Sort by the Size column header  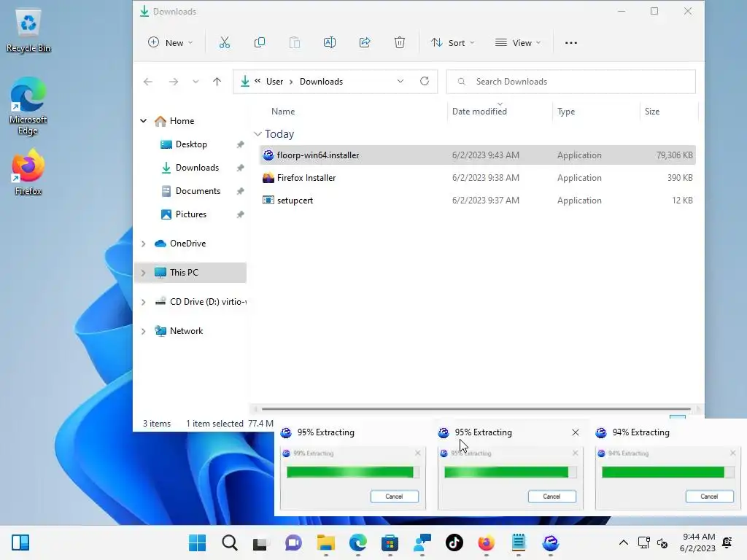click(651, 112)
